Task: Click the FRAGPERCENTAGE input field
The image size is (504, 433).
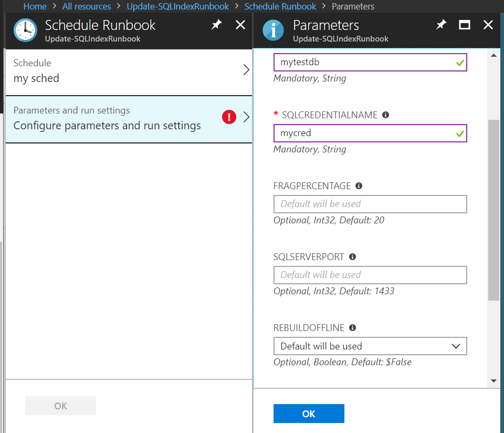Action: (370, 204)
